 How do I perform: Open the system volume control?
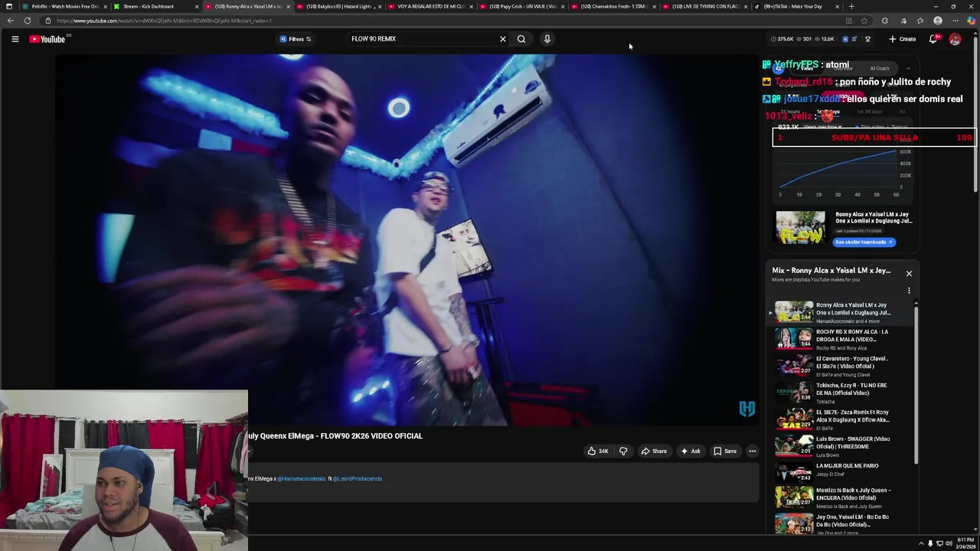949,543
